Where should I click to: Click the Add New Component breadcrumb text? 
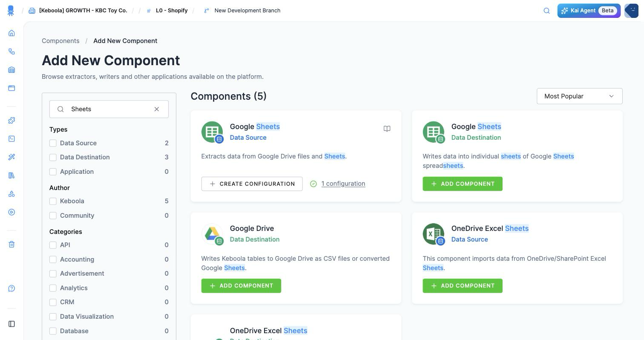click(125, 41)
